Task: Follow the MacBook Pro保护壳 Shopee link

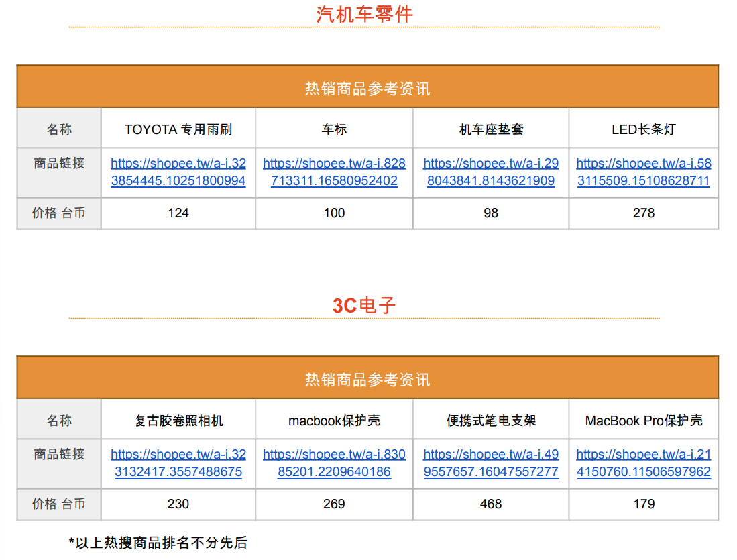Action: 644,463
